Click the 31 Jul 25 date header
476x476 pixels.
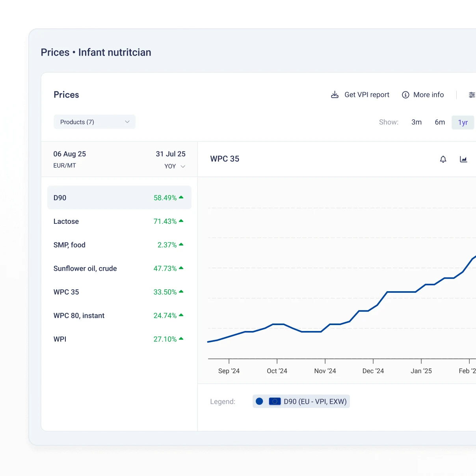pyautogui.click(x=171, y=154)
